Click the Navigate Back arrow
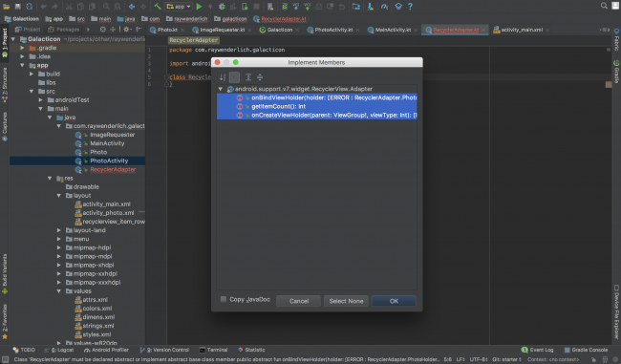Screen dimensions: 621x364 pos(132,7)
